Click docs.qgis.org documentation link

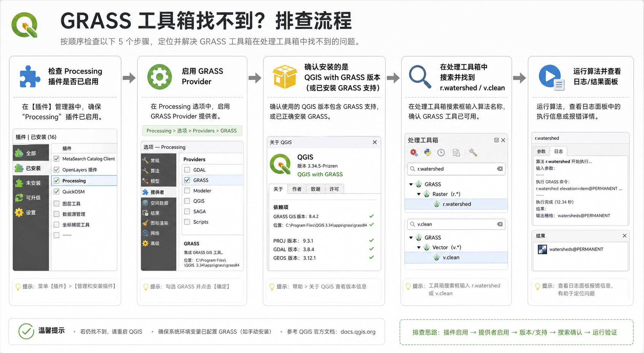(358, 332)
